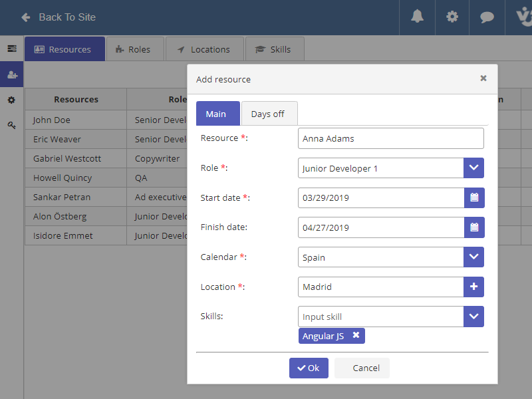Click the key icon in left sidebar

coord(12,125)
